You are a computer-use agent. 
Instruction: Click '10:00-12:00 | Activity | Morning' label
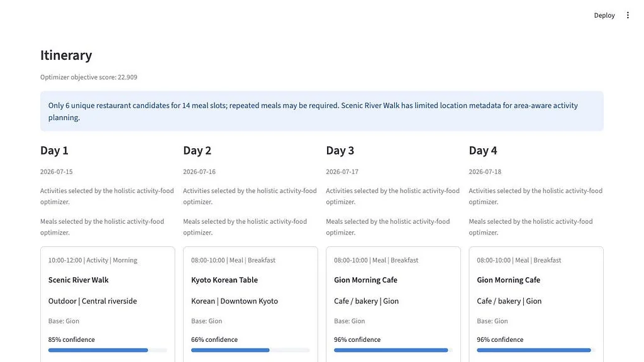(93, 260)
